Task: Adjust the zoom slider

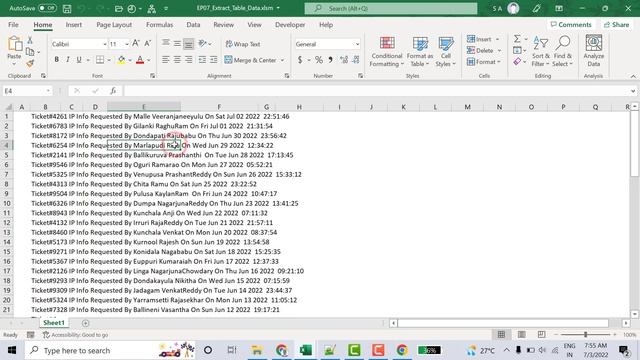Action: 585,335
